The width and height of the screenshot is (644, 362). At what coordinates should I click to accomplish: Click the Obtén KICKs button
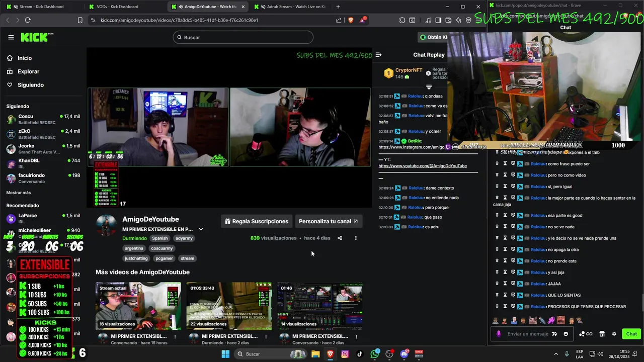click(433, 37)
